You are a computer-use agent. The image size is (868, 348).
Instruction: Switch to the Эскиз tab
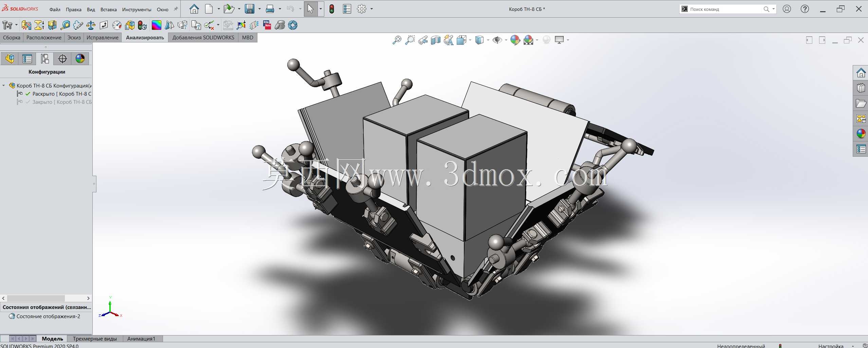tap(74, 38)
